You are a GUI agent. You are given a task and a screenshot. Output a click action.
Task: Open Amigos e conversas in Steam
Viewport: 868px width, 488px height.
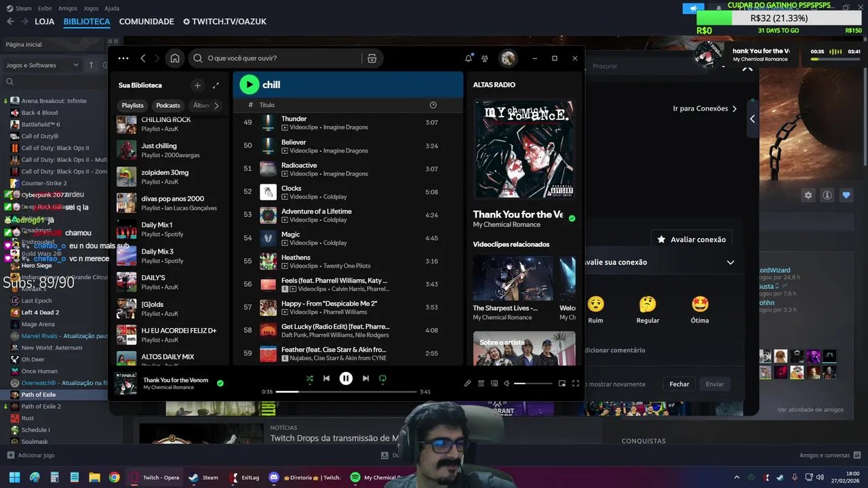pyautogui.click(x=830, y=455)
